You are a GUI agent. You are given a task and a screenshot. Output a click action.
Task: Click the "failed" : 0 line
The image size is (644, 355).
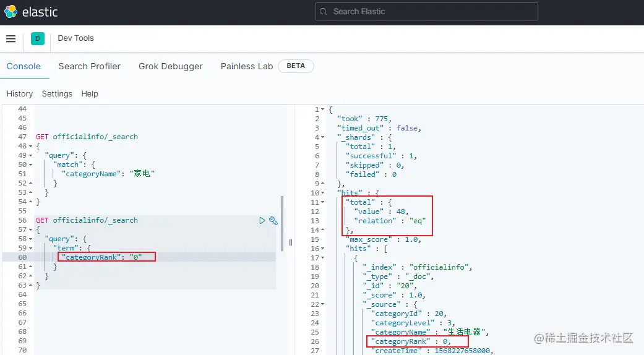coord(371,174)
